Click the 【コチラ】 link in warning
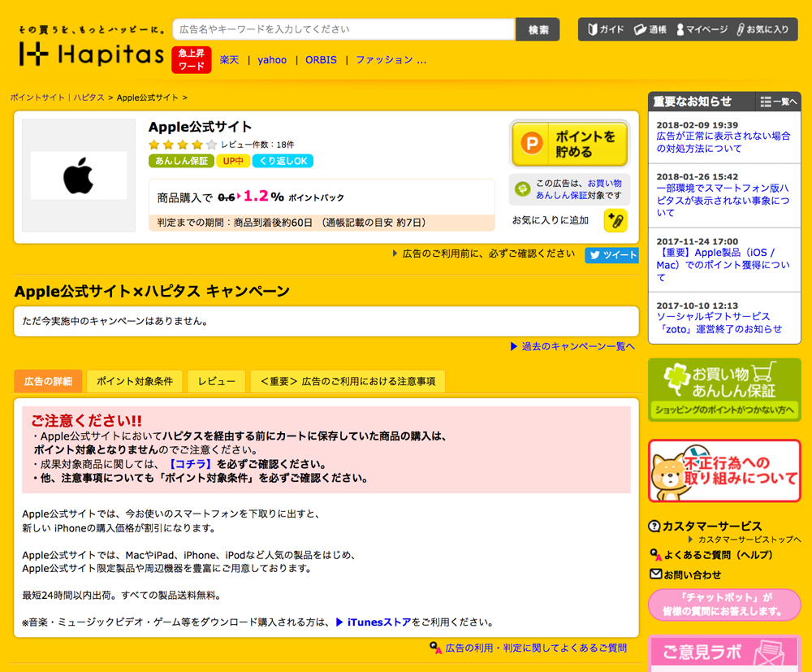The height and width of the screenshot is (672, 812). [191, 464]
